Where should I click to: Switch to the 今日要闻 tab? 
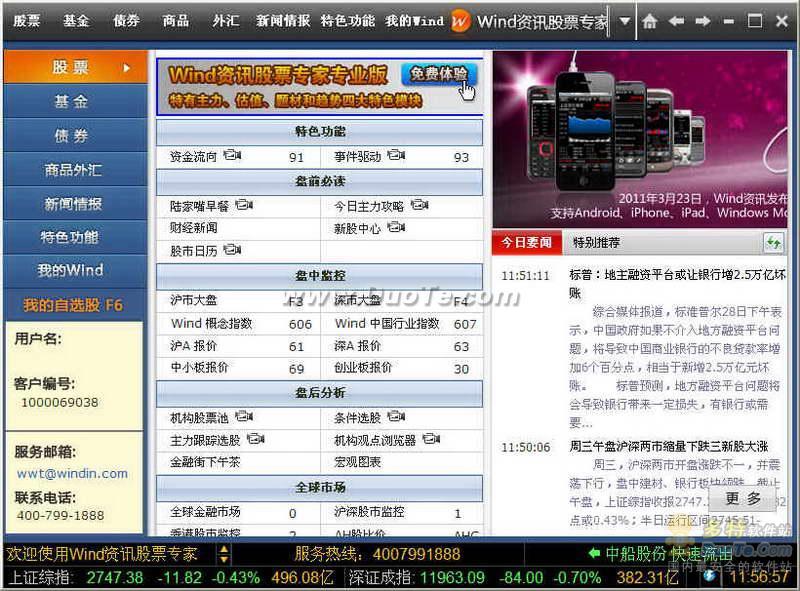(x=527, y=242)
